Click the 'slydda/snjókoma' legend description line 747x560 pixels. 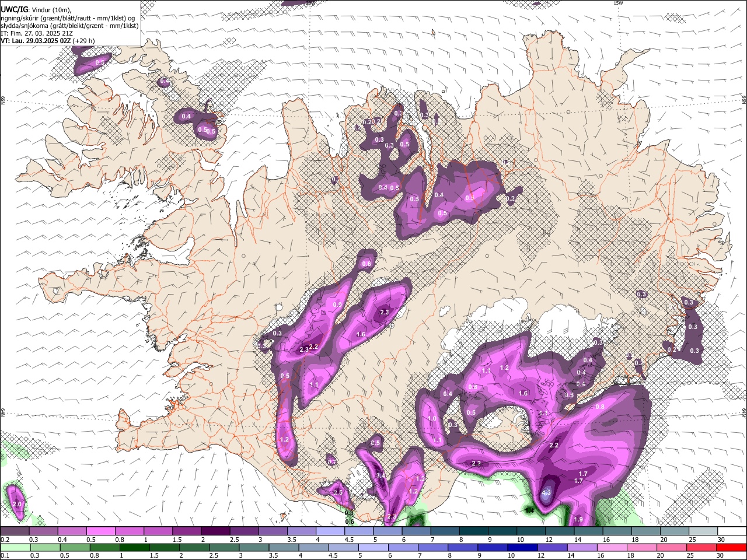coord(69,26)
